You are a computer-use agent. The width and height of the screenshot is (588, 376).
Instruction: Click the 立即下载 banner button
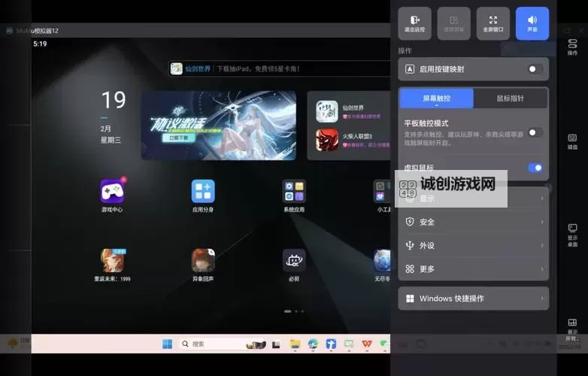click(x=179, y=138)
